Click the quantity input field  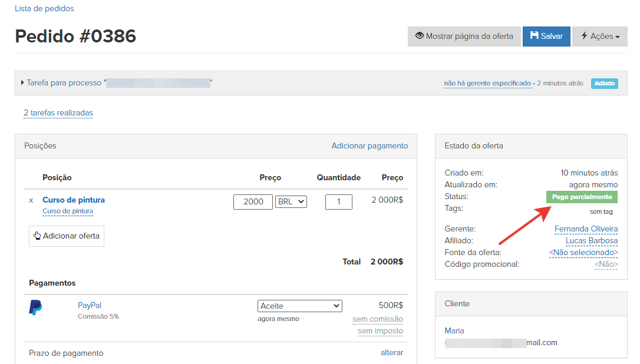pyautogui.click(x=338, y=201)
